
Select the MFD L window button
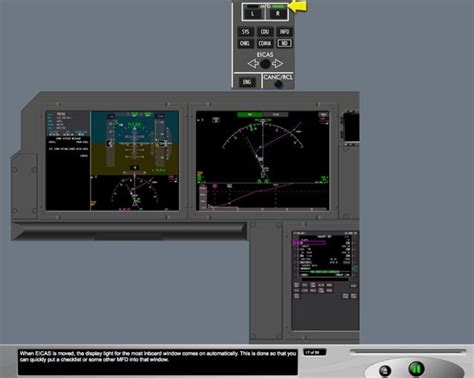[x=252, y=14]
